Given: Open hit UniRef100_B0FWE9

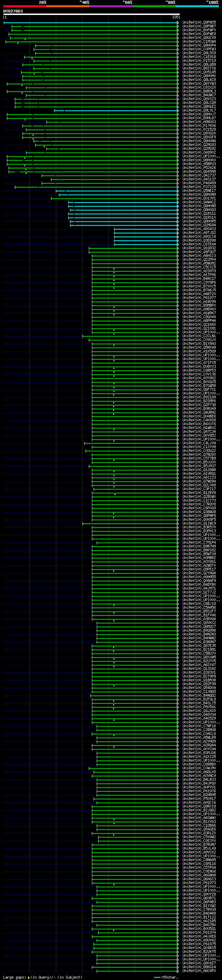Looking at the screenshot, I should pos(199,34).
